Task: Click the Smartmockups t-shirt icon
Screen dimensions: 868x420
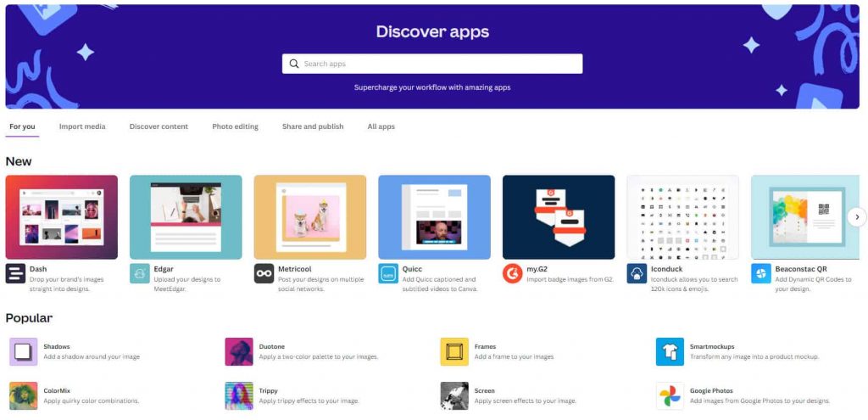Action: point(670,351)
